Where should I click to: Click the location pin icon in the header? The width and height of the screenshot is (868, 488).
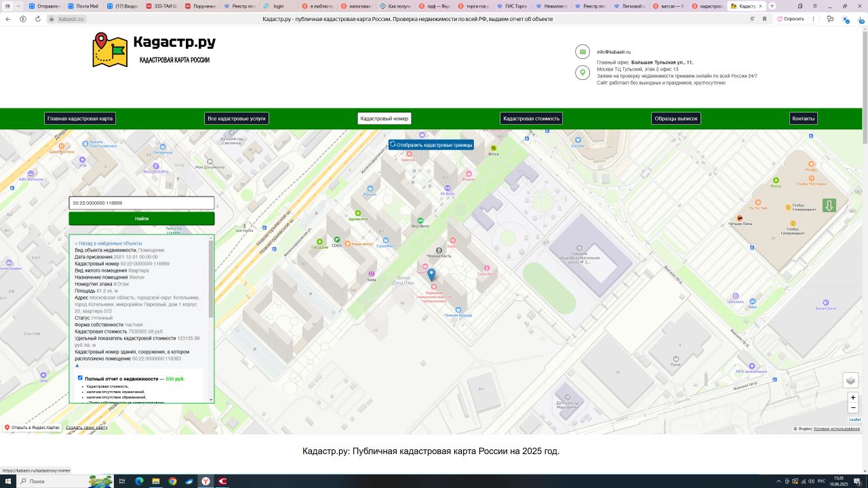(x=582, y=73)
